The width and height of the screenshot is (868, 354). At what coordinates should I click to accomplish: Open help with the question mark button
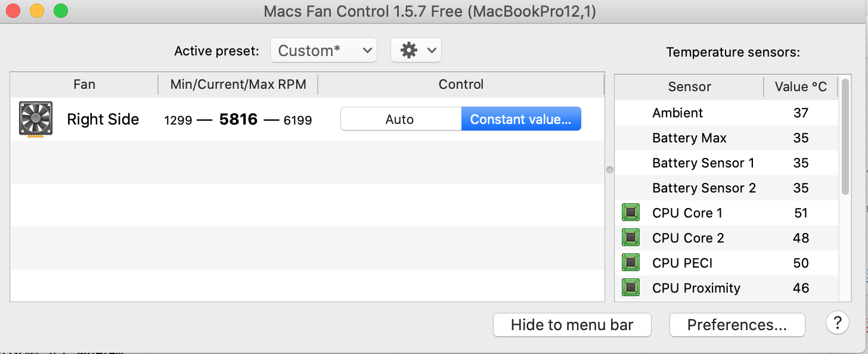pyautogui.click(x=837, y=323)
